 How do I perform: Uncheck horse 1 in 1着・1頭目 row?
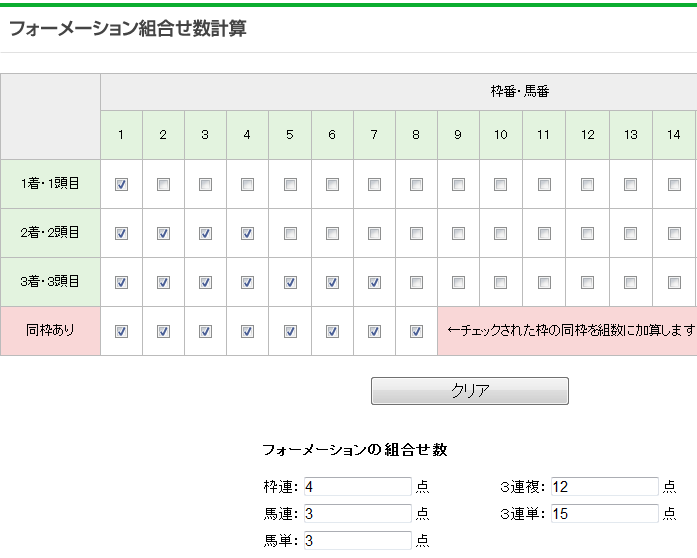tap(121, 184)
